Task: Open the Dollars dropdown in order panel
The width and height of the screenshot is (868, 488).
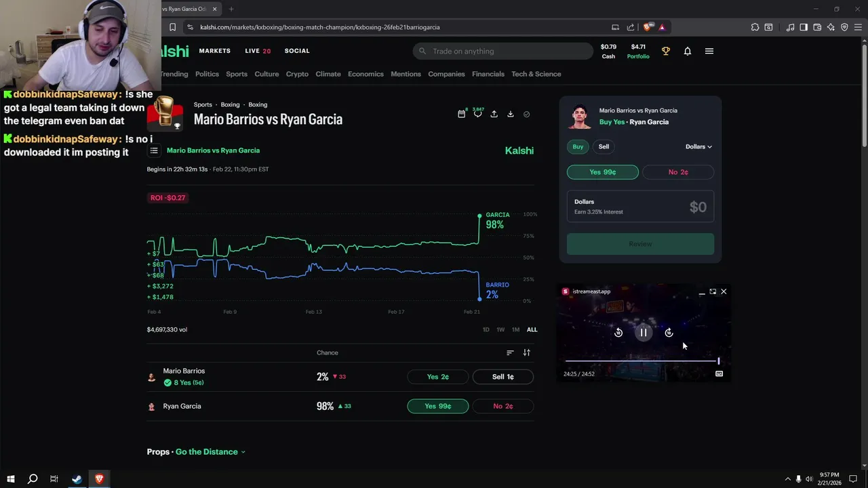Action: 698,146
